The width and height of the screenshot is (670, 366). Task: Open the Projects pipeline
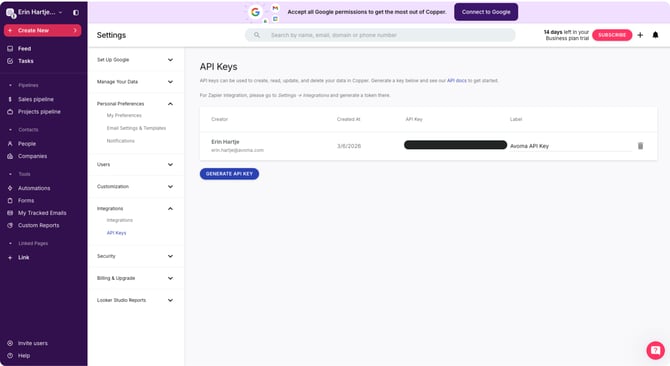(x=39, y=112)
